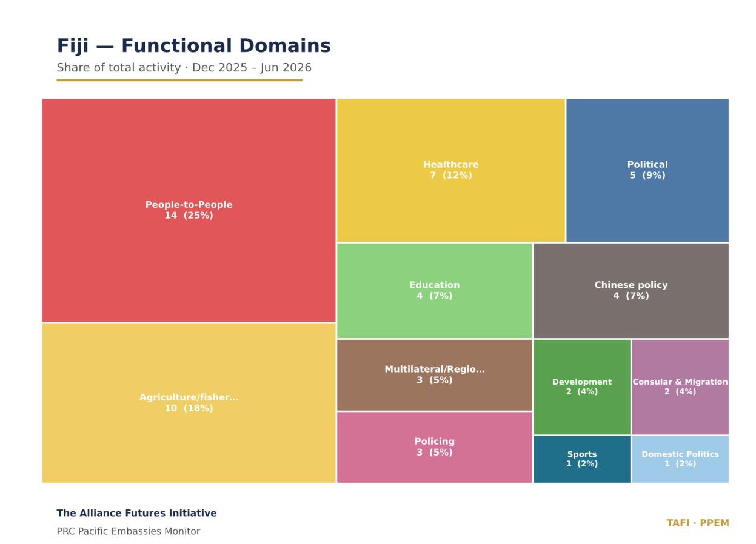
Task: Select the Consular & Migration tile
Action: click(x=680, y=387)
